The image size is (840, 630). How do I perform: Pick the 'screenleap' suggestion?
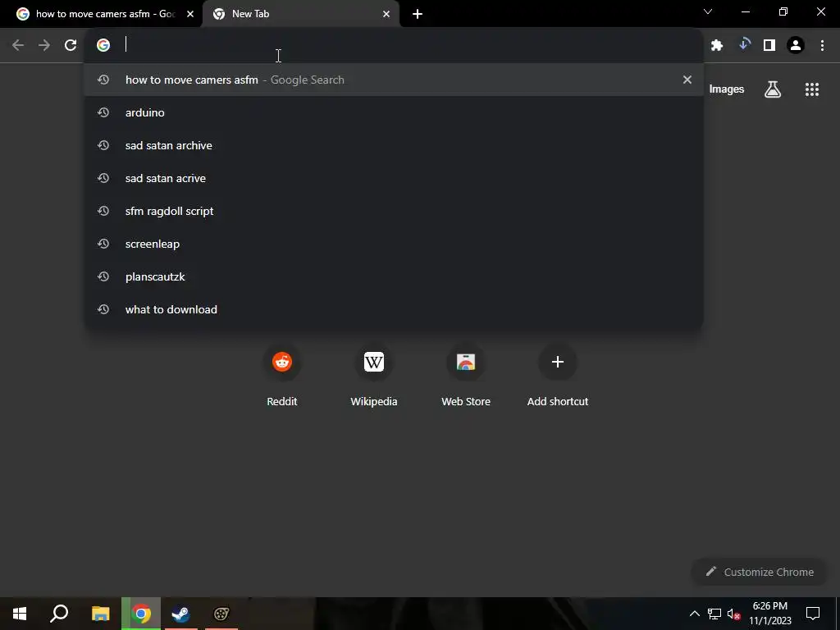[394, 244]
